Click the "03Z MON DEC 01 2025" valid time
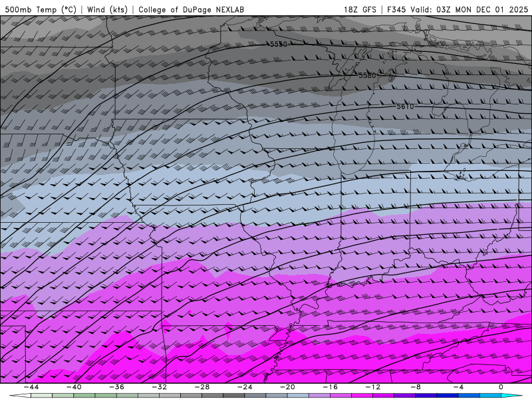Image resolution: width=532 pixels, height=399 pixels. [x=482, y=9]
